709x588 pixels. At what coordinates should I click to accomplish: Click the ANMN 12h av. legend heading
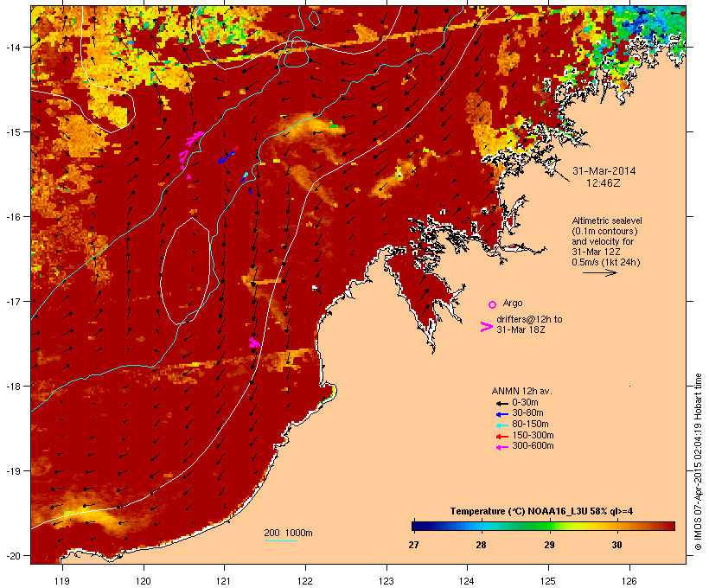coord(521,391)
